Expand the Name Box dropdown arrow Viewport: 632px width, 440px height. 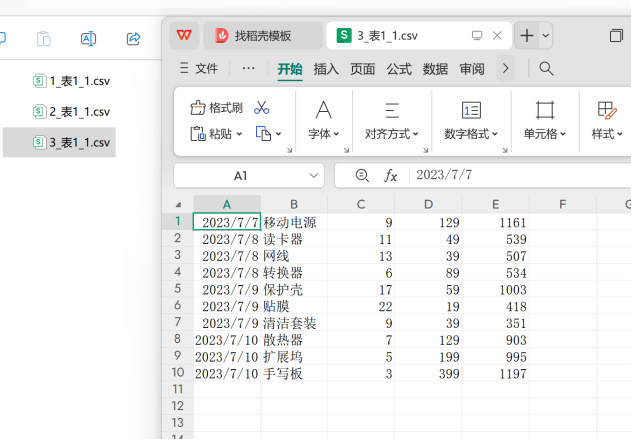313,175
